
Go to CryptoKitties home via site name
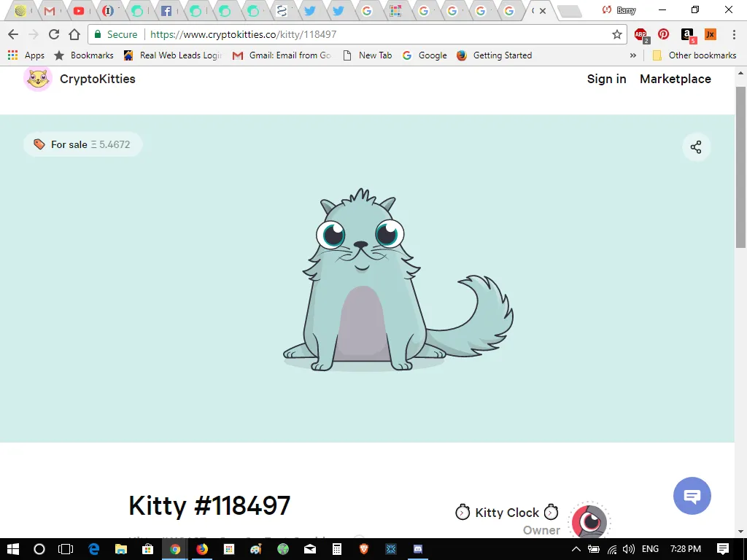coord(98,79)
